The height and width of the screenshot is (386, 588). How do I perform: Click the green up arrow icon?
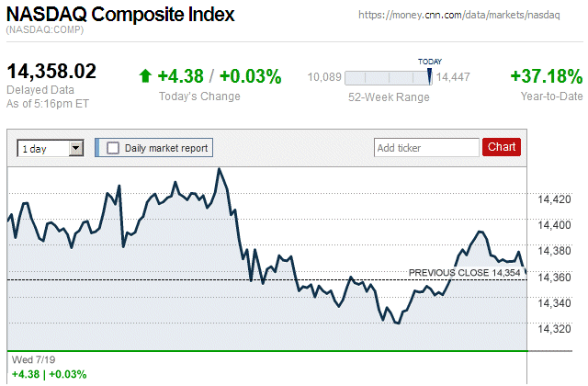coord(144,76)
